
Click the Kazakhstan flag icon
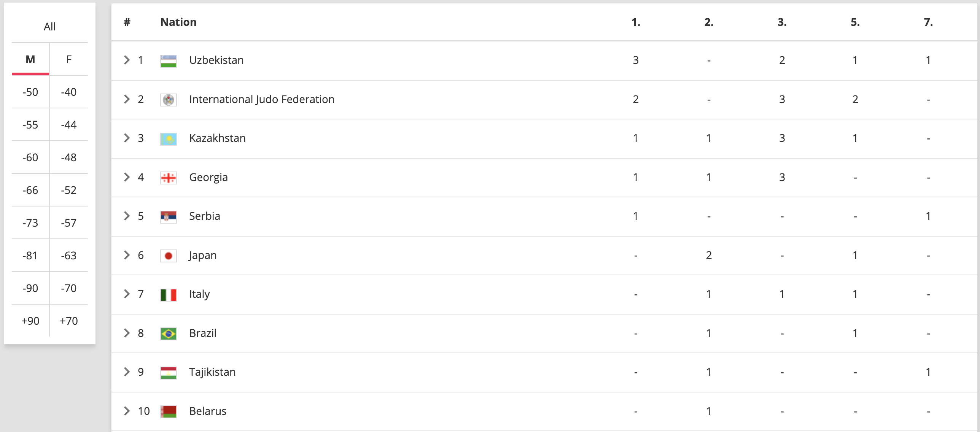click(168, 139)
